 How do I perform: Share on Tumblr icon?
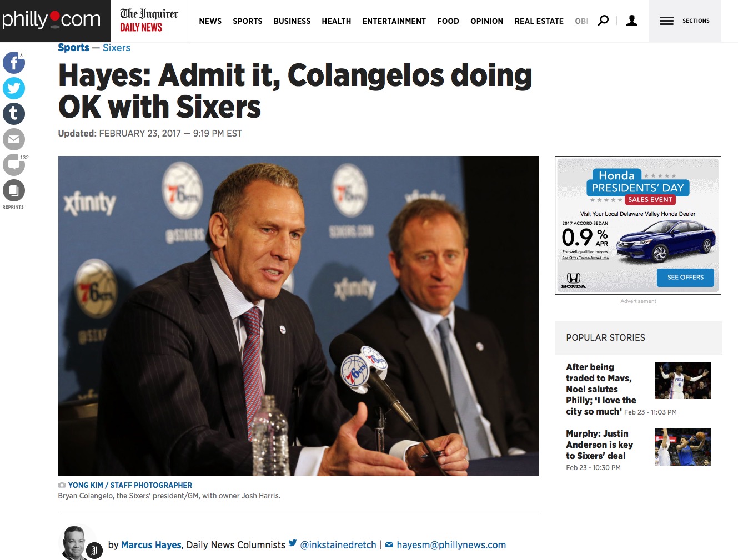tap(14, 114)
